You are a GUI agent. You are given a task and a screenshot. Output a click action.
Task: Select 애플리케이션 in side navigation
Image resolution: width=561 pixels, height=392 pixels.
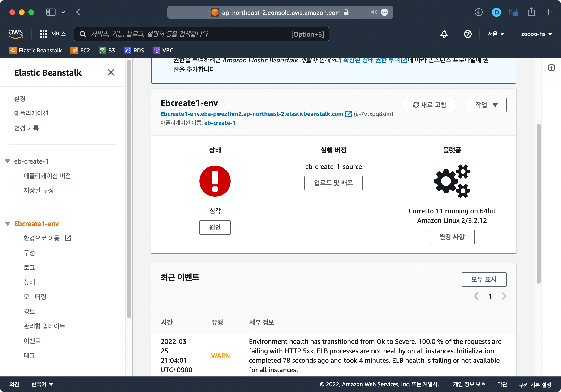point(31,113)
